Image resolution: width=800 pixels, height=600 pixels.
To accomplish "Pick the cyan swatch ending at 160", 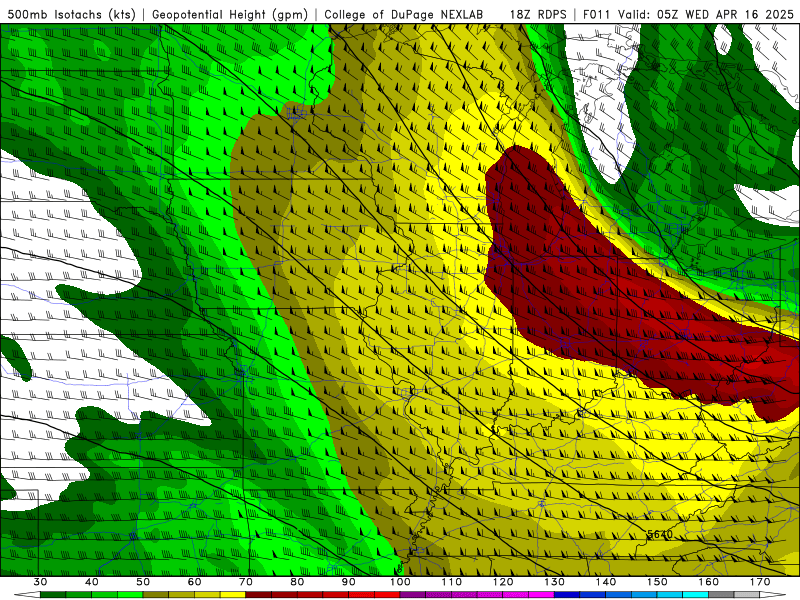I will (x=695, y=595).
